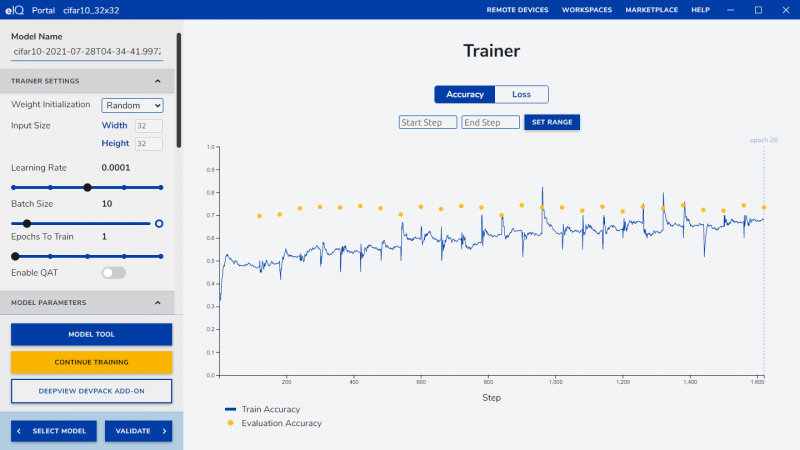Click the Evaluation Accuracy legend dot
Screen dimensions: 800x450
pos(230,423)
